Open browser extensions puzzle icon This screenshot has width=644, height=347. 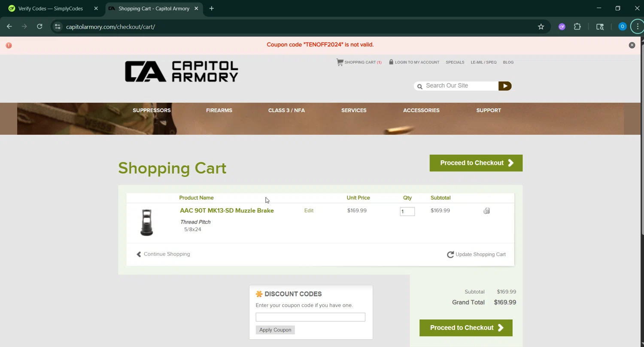point(577,27)
